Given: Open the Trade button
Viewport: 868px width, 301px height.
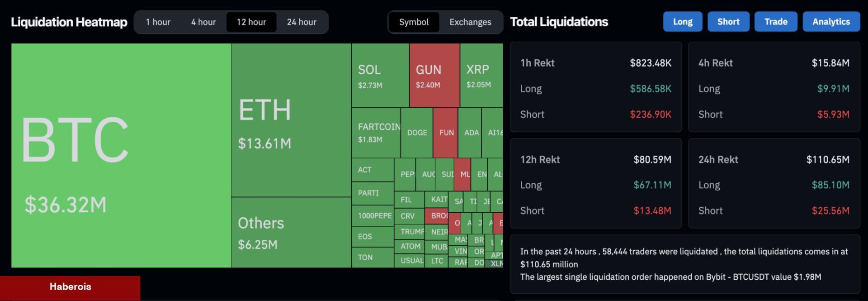Looking at the screenshot, I should point(776,22).
